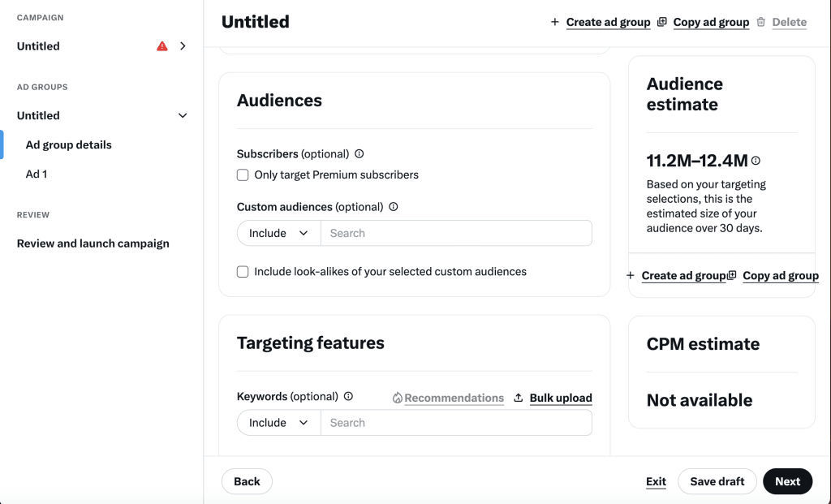Open the Include dropdown under Custom audiences
This screenshot has height=504, width=831.
click(278, 232)
